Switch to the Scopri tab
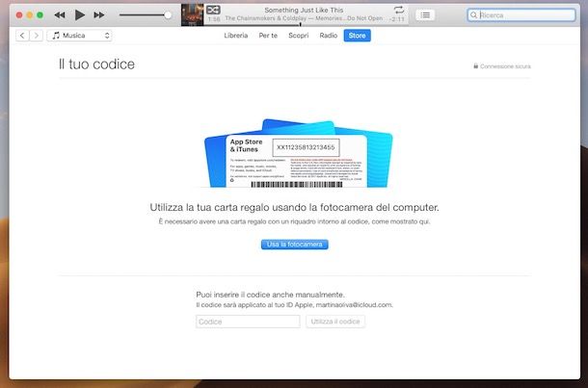Viewport: 588px width, 388px height. 299,36
